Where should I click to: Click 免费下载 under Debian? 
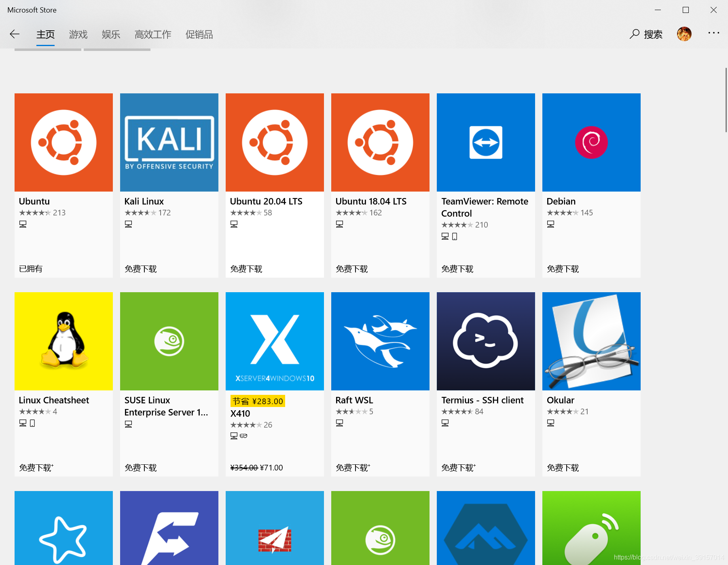point(563,269)
